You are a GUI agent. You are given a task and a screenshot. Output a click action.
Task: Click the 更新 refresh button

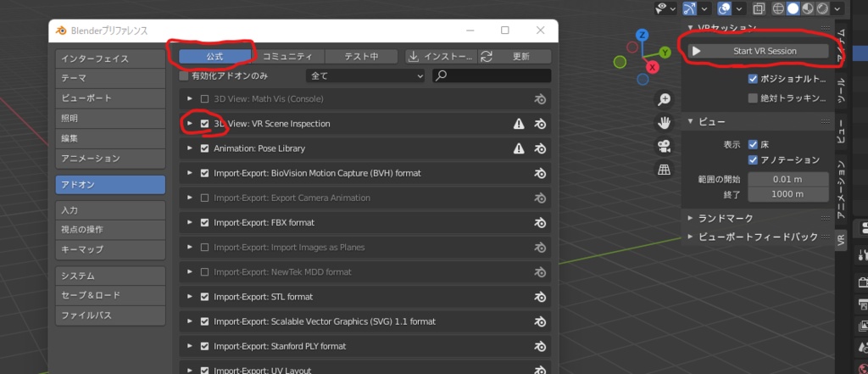[x=515, y=57]
